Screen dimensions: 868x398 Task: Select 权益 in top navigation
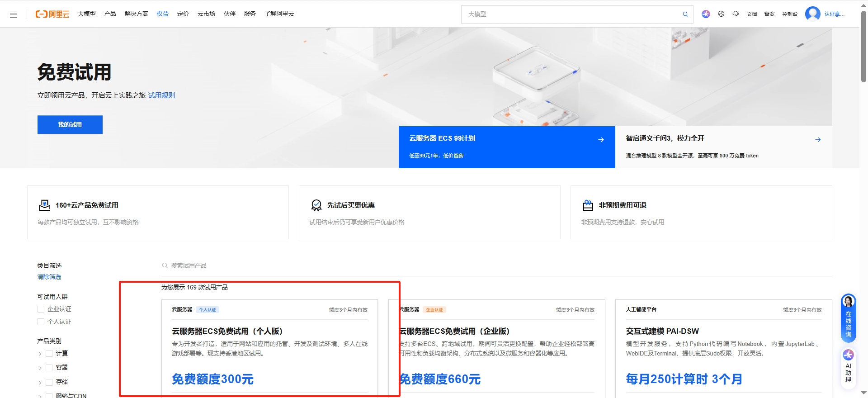pos(163,14)
